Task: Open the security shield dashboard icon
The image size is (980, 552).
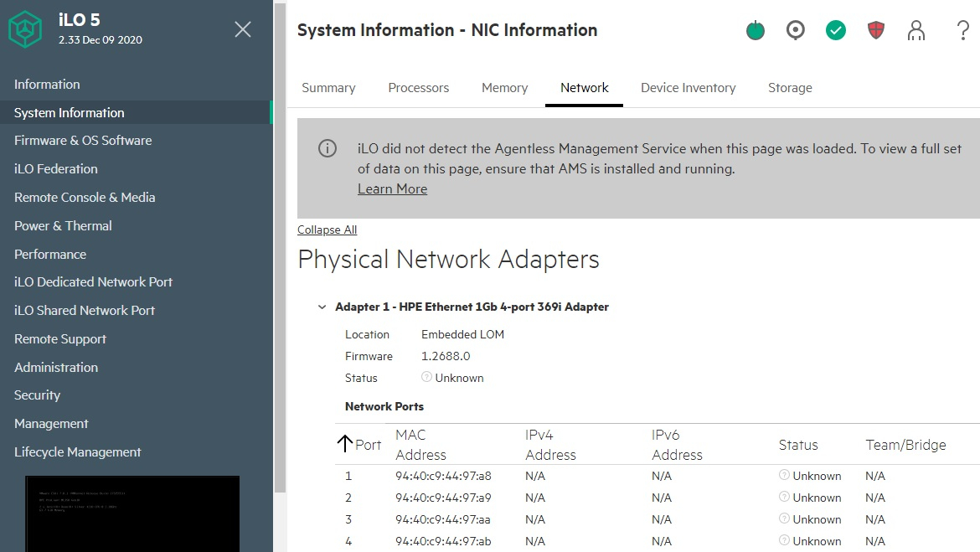Action: click(875, 30)
